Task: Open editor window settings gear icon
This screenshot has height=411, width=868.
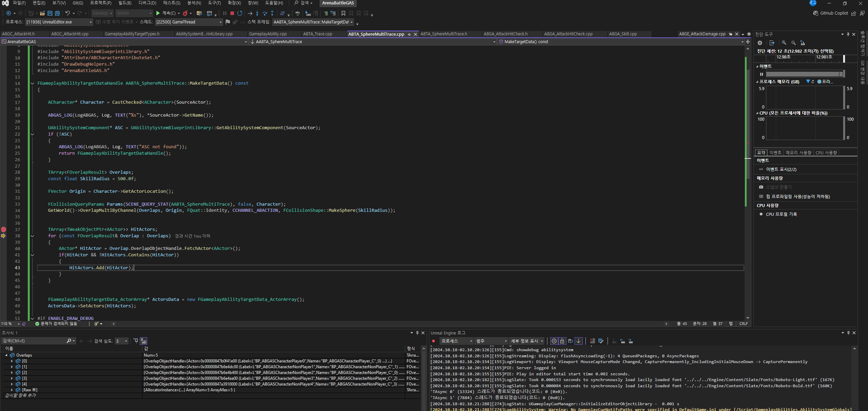Action: [749, 34]
